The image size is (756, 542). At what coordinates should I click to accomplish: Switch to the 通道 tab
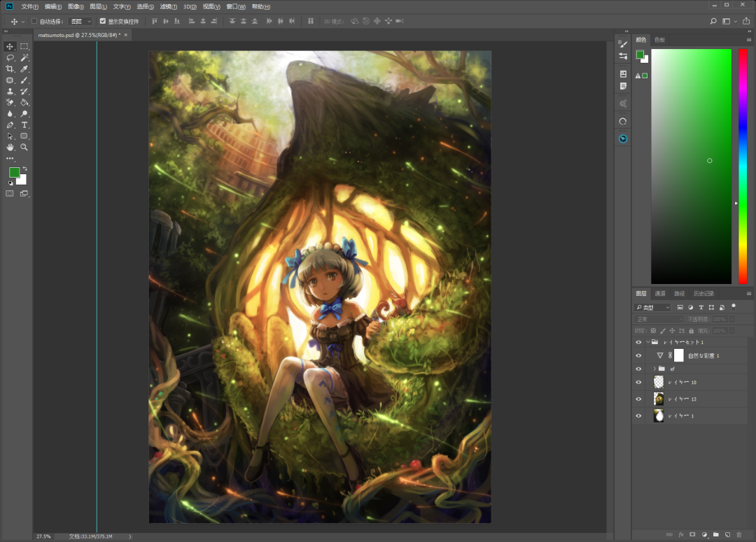tap(660, 294)
